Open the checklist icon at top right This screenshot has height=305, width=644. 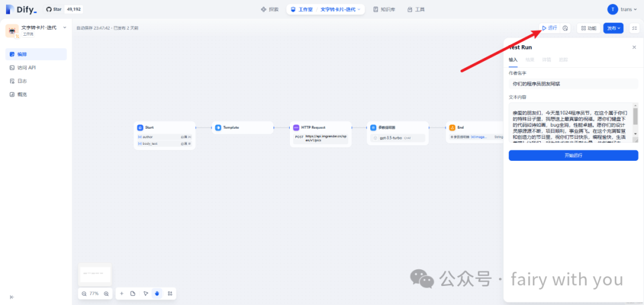[634, 28]
